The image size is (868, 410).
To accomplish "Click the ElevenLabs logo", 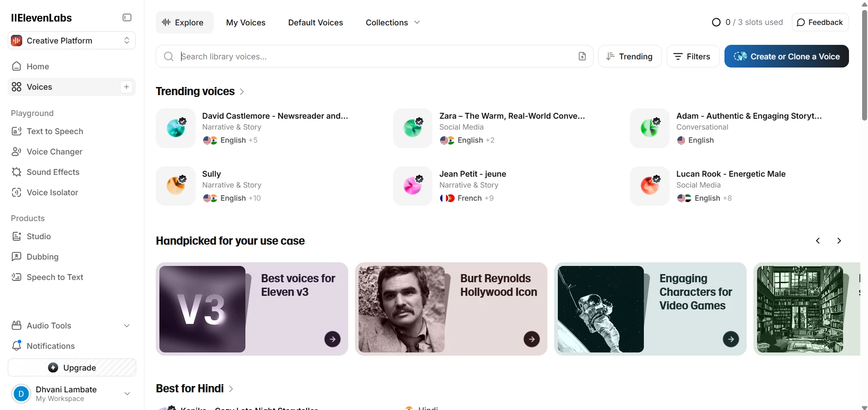I will point(41,18).
